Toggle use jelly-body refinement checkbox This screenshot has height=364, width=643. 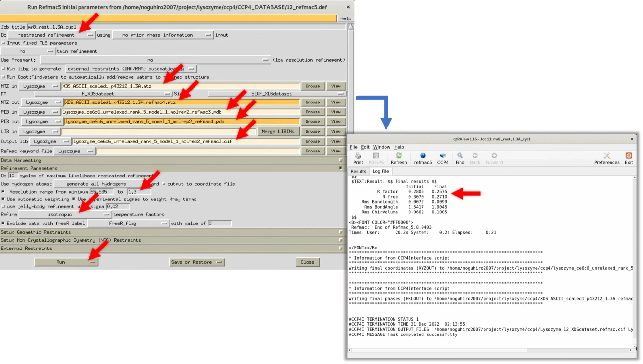[x=3, y=206]
